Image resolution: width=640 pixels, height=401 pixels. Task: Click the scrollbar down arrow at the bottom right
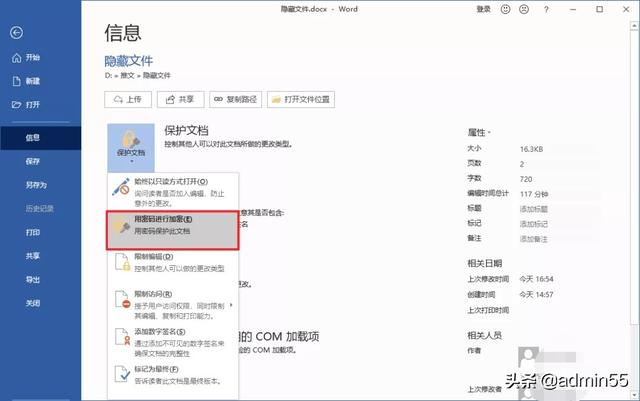634,395
